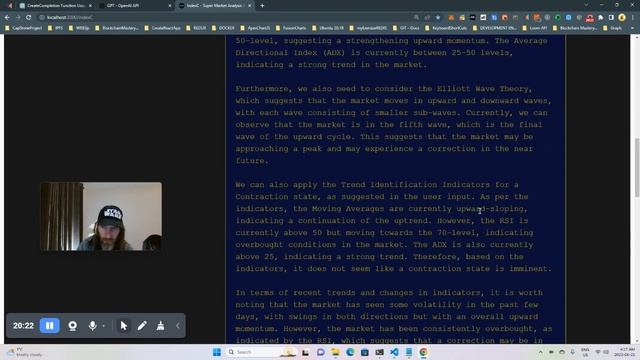
Task: Click the page vertical scrollbar thumb
Action: tap(637, 169)
